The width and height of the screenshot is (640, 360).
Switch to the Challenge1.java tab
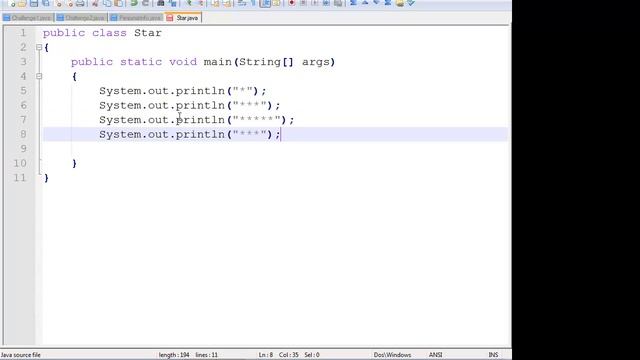(x=27, y=18)
